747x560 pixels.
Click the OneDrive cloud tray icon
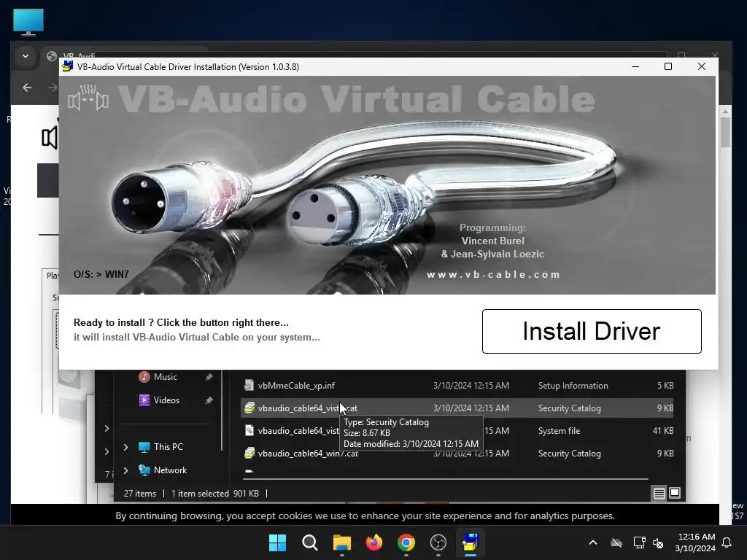pyautogui.click(x=616, y=542)
